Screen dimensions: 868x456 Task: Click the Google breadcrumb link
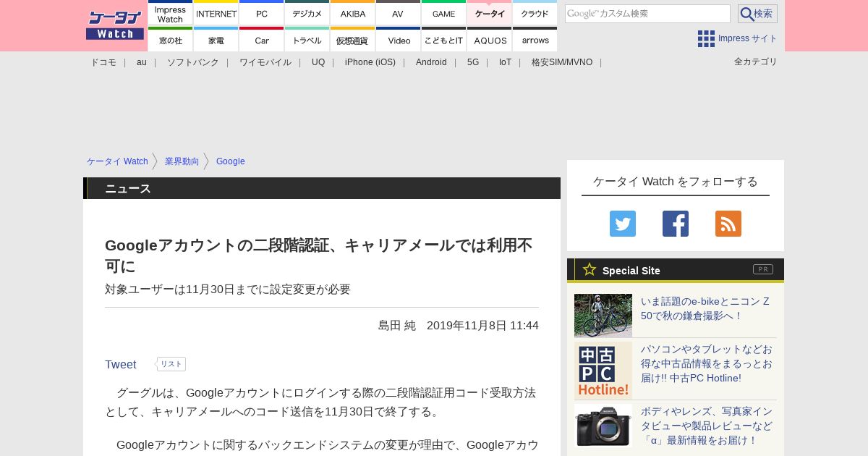[231, 161]
